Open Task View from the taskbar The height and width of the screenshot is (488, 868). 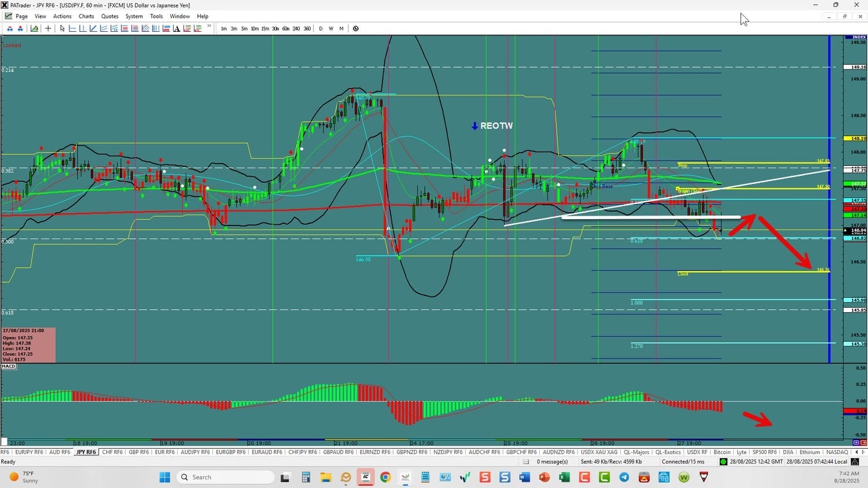point(285,477)
